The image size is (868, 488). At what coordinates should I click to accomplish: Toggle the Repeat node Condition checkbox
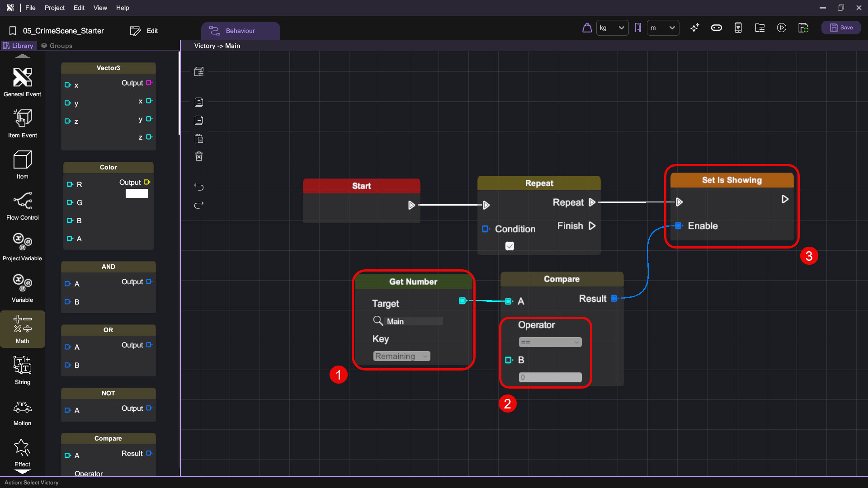tap(509, 246)
